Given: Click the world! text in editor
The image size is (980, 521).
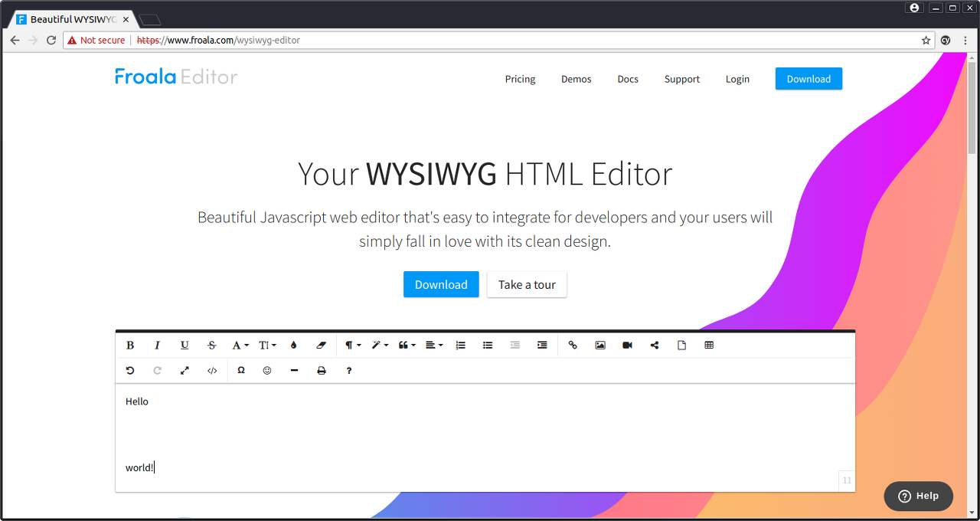Looking at the screenshot, I should 139,467.
